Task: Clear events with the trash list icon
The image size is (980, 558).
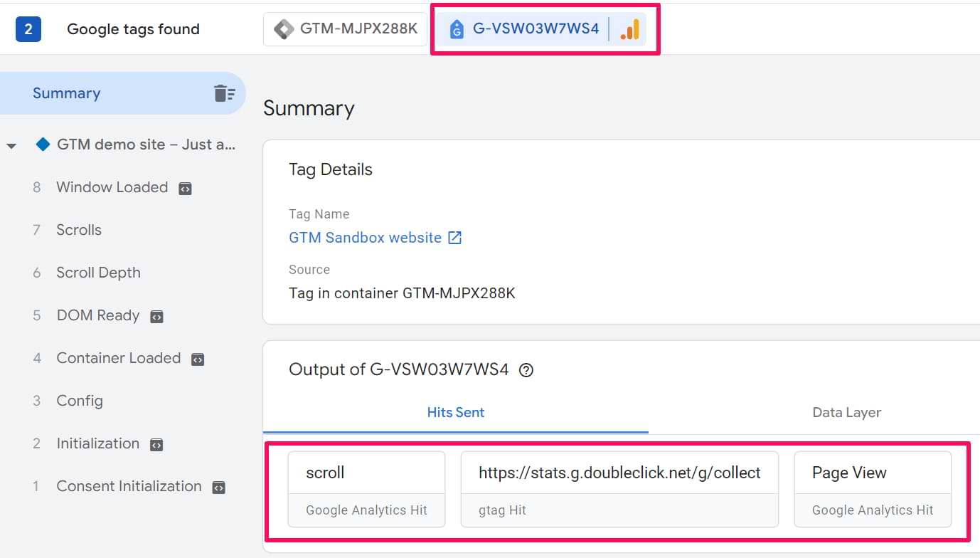Action: pyautogui.click(x=225, y=93)
